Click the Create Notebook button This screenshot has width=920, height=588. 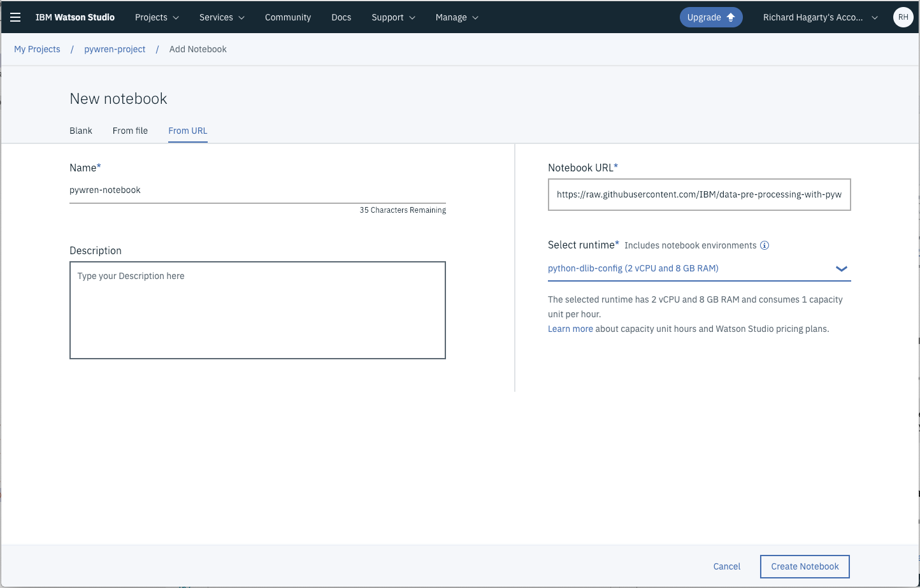tap(805, 566)
